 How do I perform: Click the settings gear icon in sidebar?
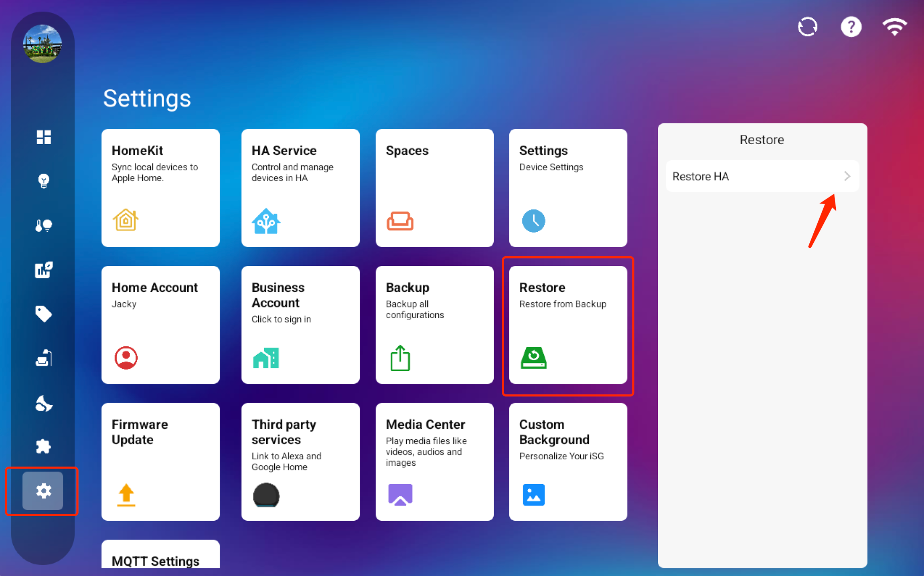(43, 491)
